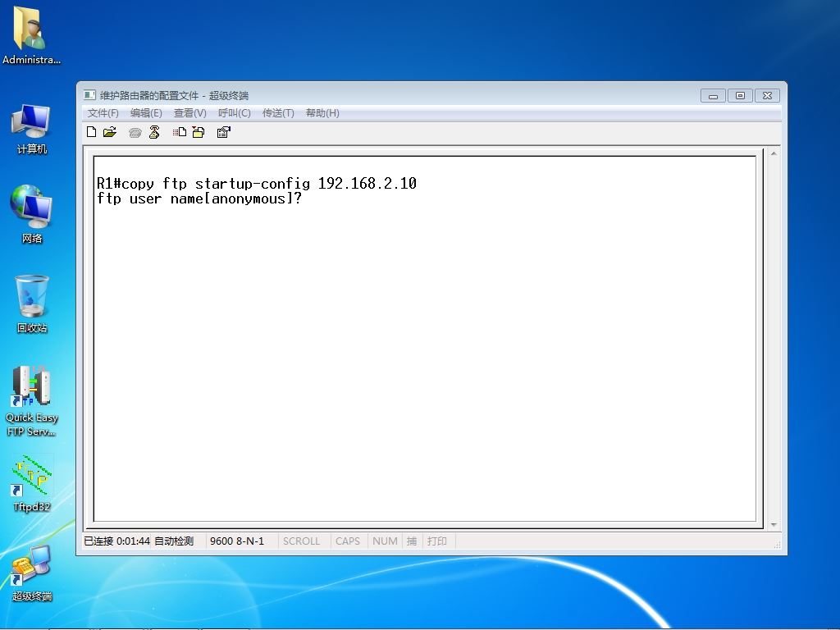Viewport: 840px width, 630px height.
Task: Click the 打印 status bar entry
Action: 436,541
